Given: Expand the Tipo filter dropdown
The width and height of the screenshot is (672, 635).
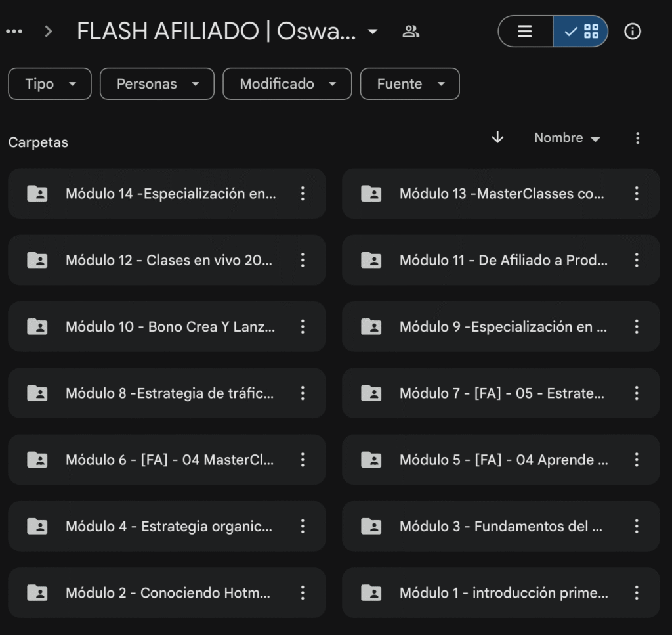Looking at the screenshot, I should 50,84.
